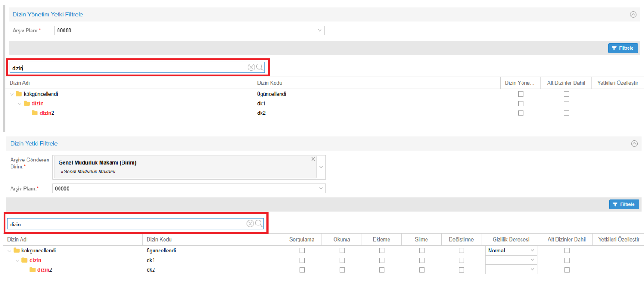
Task: Enable Alt Dizinler Dahil for upper dk1 row
Action: (566, 103)
